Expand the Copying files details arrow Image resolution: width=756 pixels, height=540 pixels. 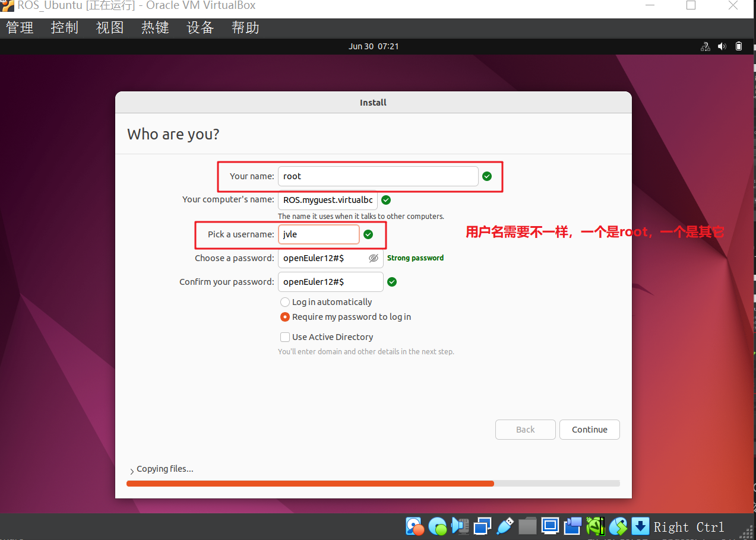(x=131, y=471)
